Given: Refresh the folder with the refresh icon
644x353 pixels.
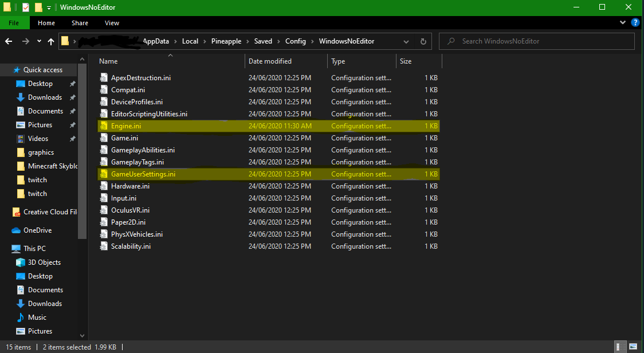Looking at the screenshot, I should tap(423, 41).
